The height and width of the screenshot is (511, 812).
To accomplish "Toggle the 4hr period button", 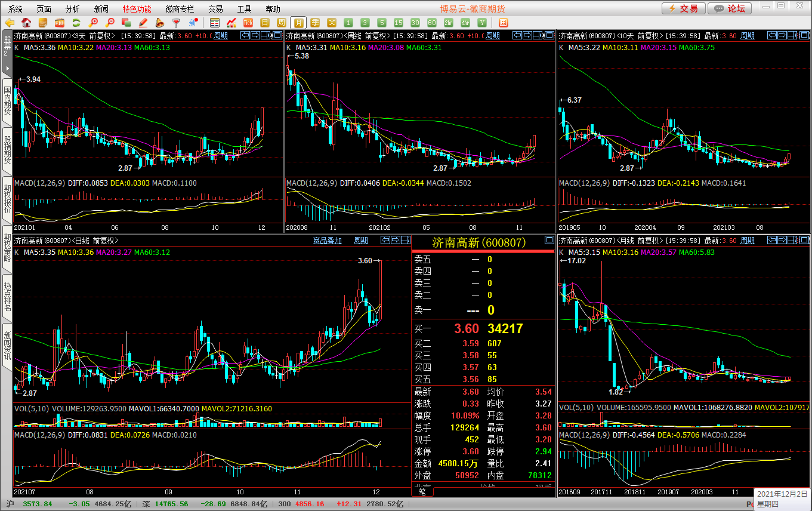I will point(465,23).
